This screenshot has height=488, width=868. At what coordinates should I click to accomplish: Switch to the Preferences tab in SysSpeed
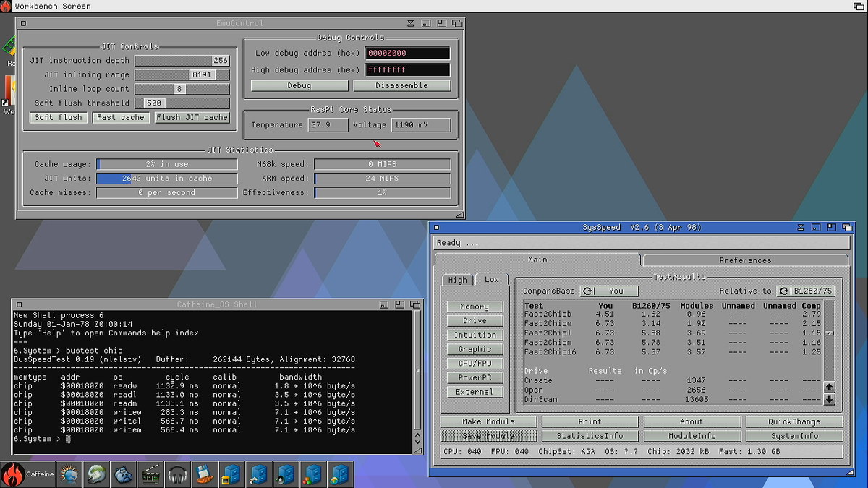click(745, 260)
